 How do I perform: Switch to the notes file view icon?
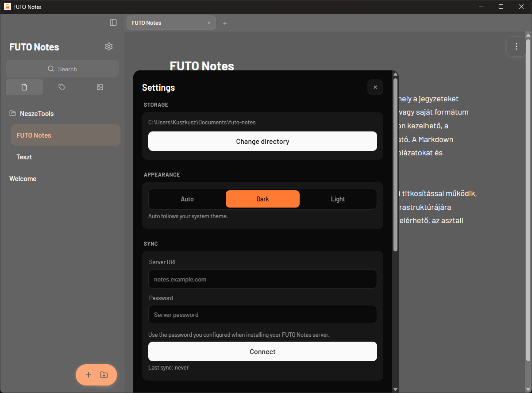click(x=24, y=87)
